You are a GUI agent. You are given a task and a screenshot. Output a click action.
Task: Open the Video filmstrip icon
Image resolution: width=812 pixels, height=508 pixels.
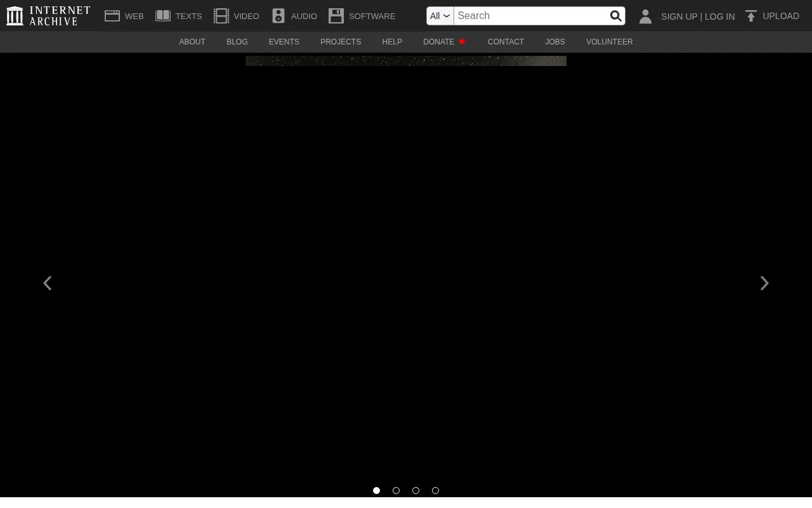point(221,16)
